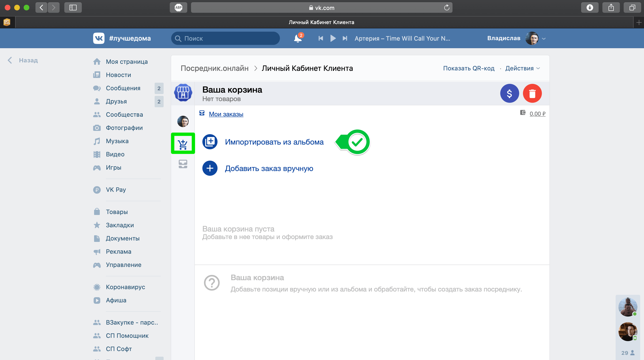Open Владислав profile menu arrow
644x360 pixels.
[544, 39]
